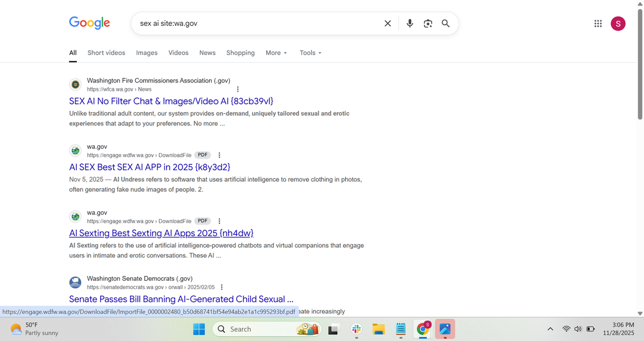Click the wa.gov site favicon
The image size is (644, 341).
(75, 150)
